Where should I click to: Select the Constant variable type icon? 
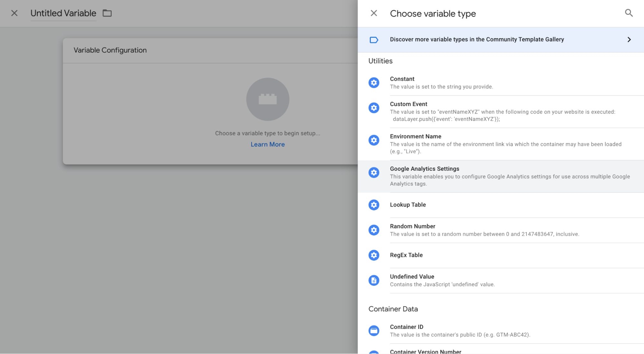pos(374,82)
